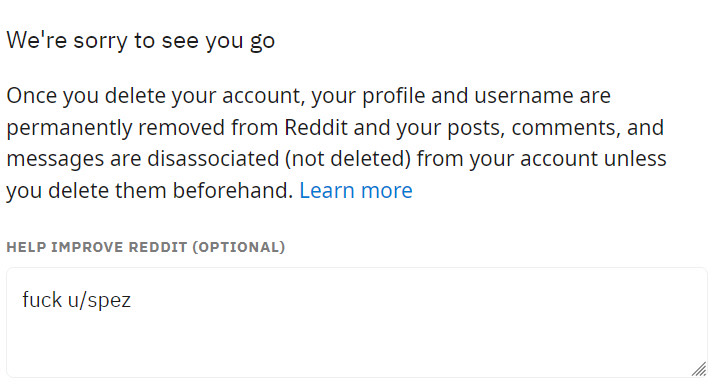The image size is (718, 389).
Task: Click the word "disassociated" in the paragraph
Action: [x=213, y=159]
